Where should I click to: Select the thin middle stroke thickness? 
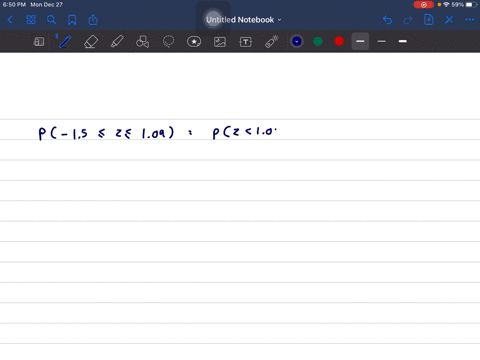click(382, 41)
